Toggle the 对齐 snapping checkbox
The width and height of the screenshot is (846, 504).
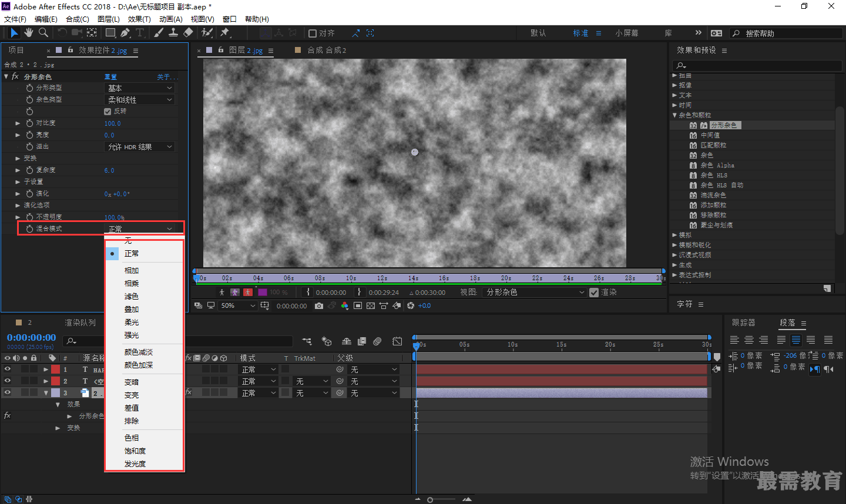coord(313,33)
